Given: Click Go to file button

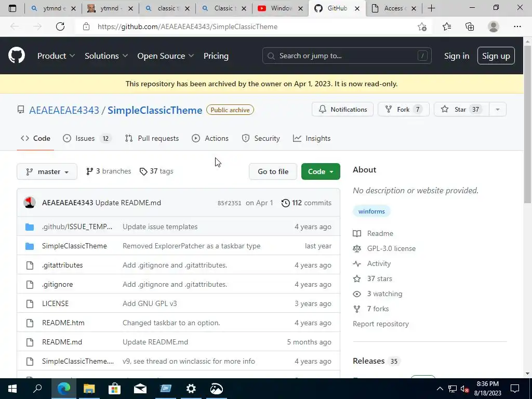Looking at the screenshot, I should tap(273, 171).
